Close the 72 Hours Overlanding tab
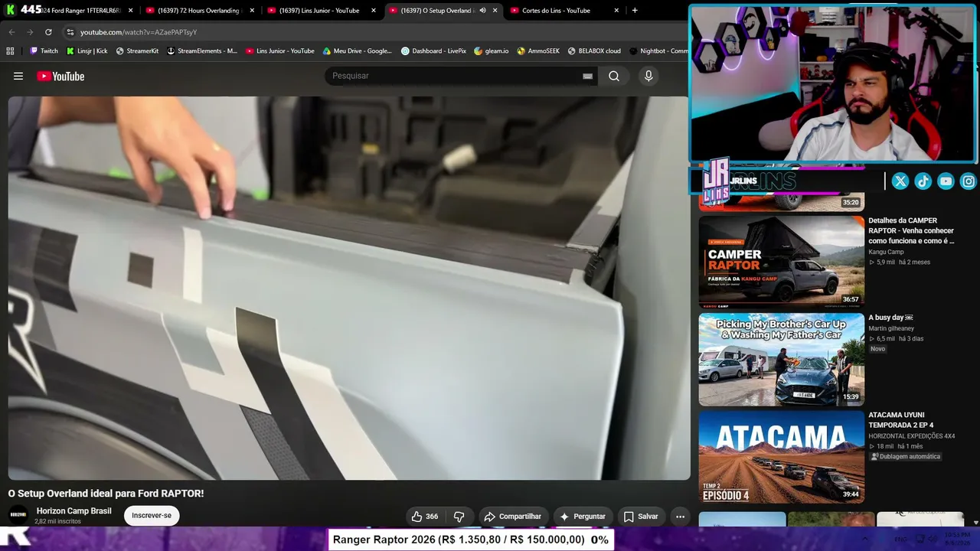980x551 pixels. point(252,11)
